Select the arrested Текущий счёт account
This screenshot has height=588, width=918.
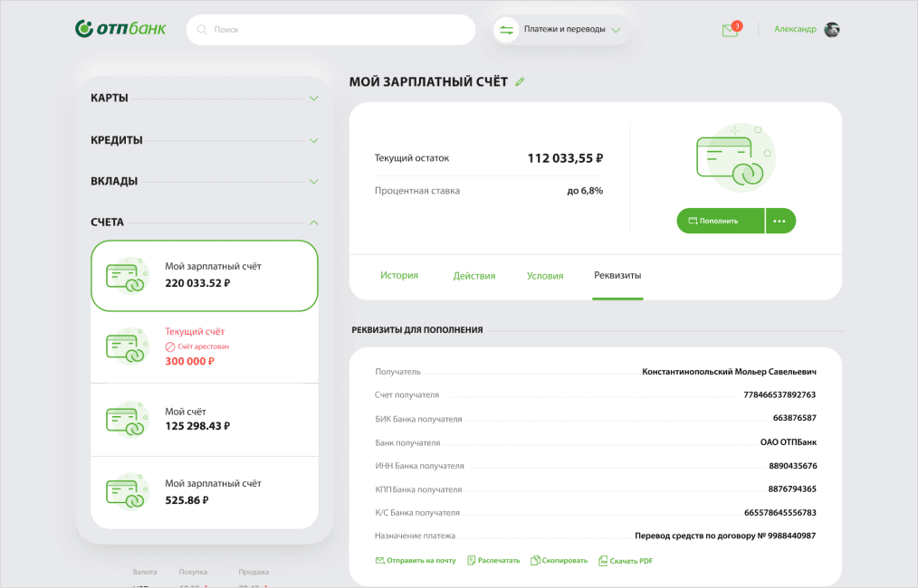(205, 346)
